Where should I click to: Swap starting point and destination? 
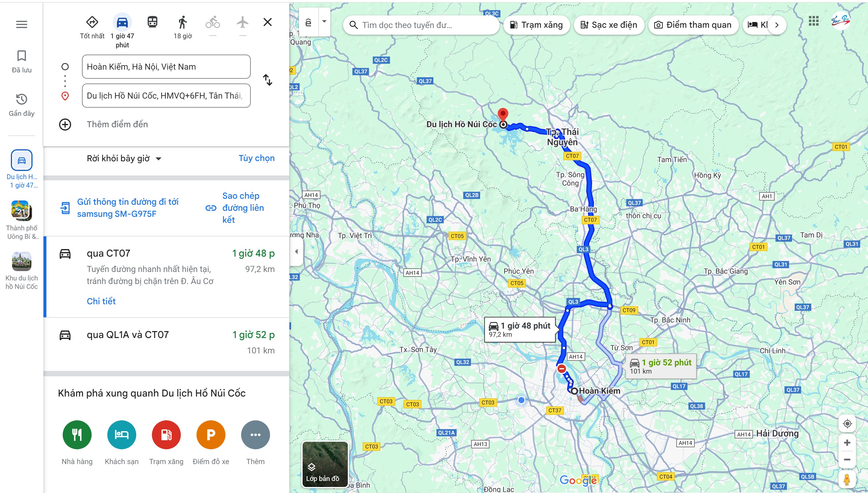click(x=267, y=80)
